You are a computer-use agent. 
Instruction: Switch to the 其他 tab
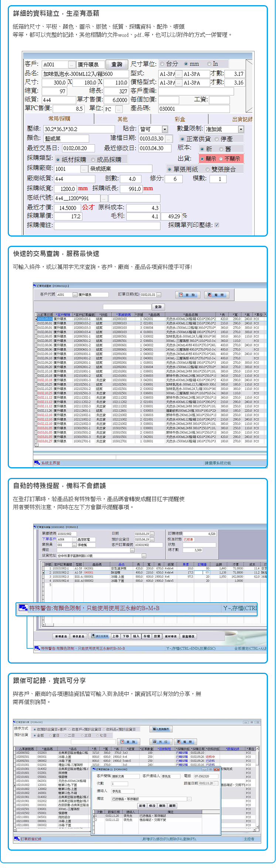point(122,119)
